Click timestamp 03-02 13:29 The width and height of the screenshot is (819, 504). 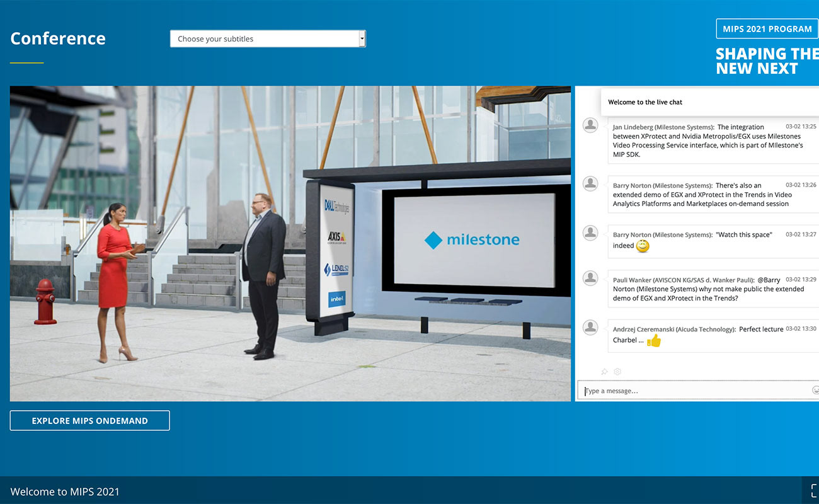point(801,280)
